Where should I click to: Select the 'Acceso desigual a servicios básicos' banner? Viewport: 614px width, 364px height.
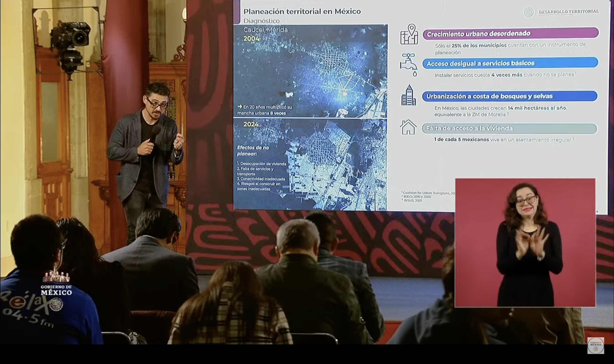[x=510, y=63]
